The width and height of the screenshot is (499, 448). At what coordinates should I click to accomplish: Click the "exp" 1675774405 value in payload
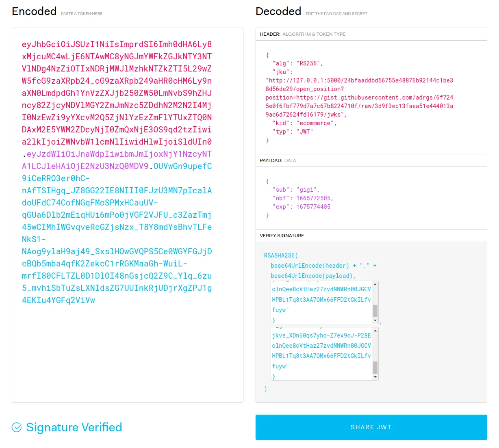point(313,207)
